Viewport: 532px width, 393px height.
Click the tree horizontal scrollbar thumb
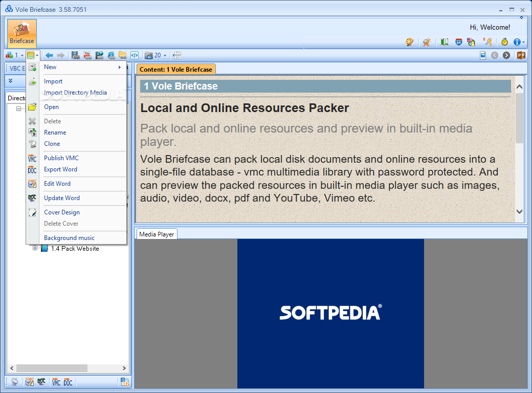pos(52,368)
